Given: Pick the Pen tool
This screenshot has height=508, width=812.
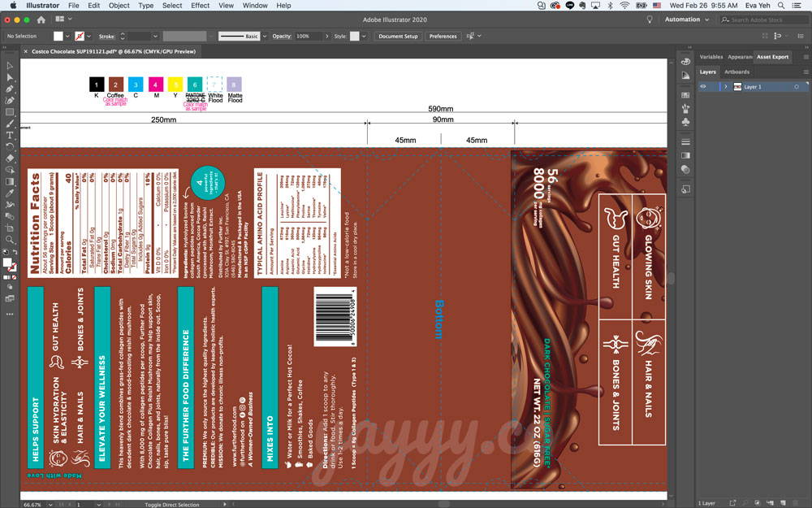Looking at the screenshot, I should pos(9,89).
